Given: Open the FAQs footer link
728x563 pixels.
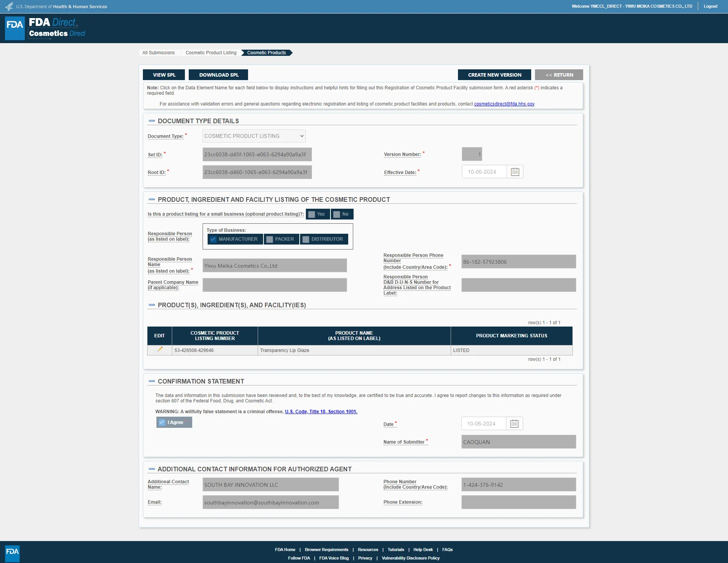Looking at the screenshot, I should (448, 550).
